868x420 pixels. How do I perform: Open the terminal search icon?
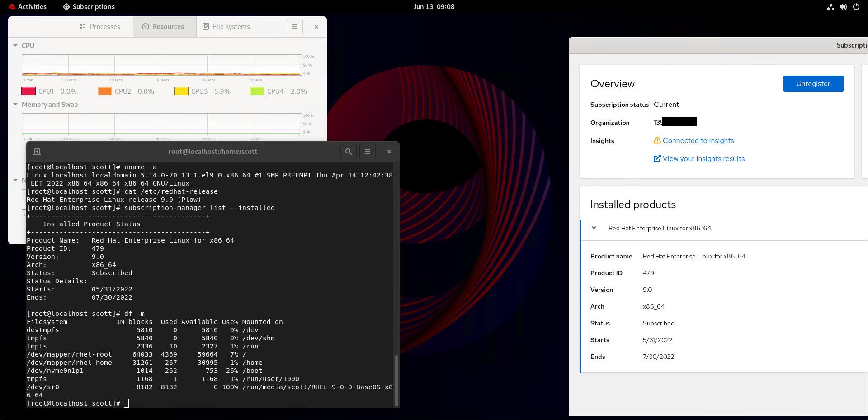point(349,152)
